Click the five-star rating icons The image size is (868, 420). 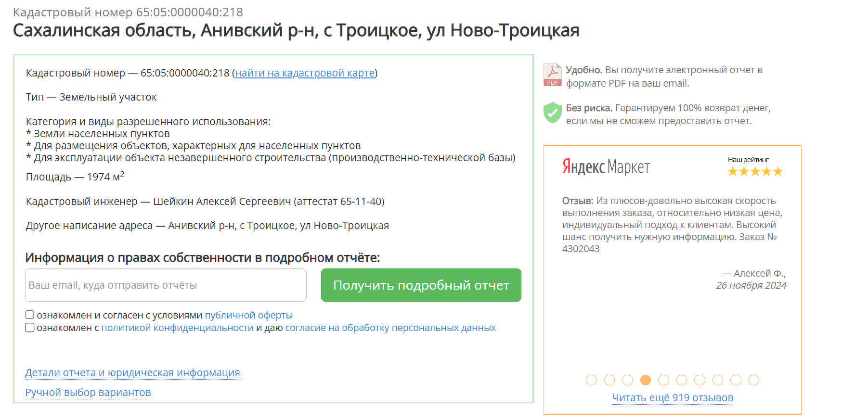pos(755,171)
